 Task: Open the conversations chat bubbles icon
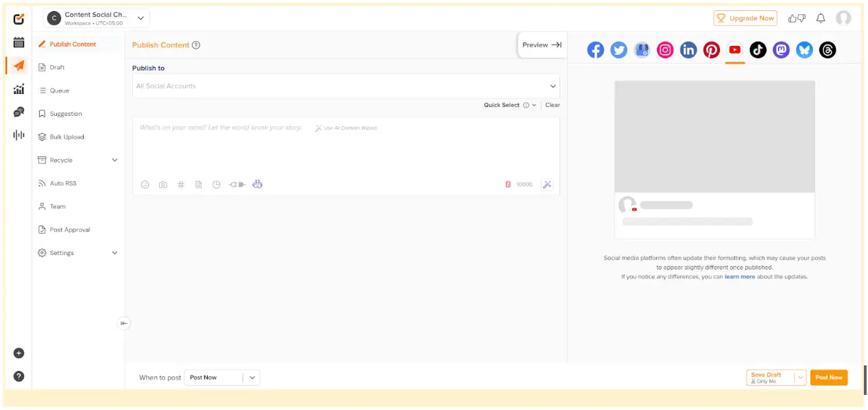19,112
